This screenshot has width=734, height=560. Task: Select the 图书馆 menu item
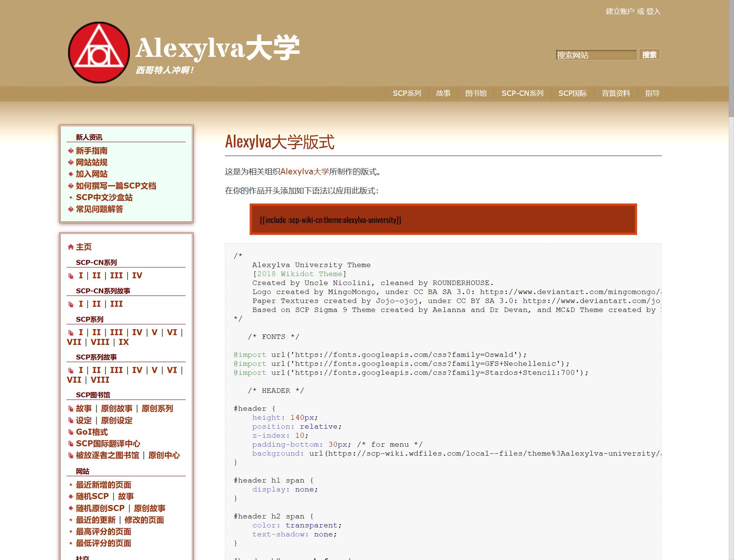point(476,93)
